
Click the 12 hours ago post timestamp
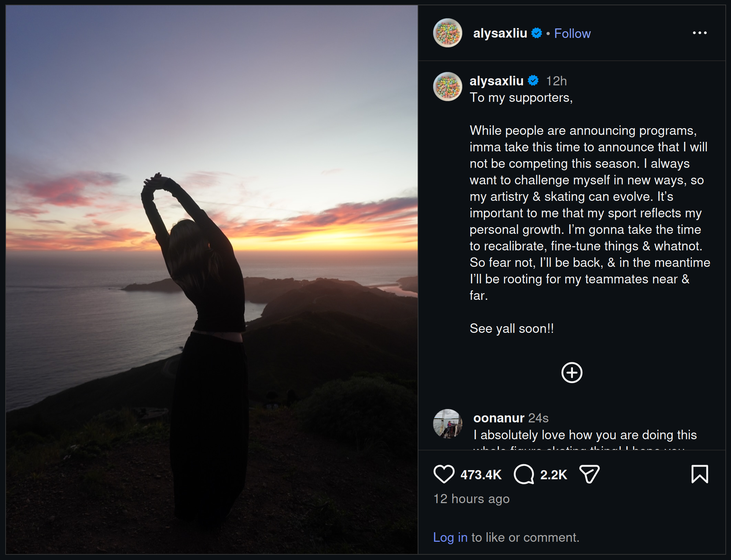pos(471,499)
